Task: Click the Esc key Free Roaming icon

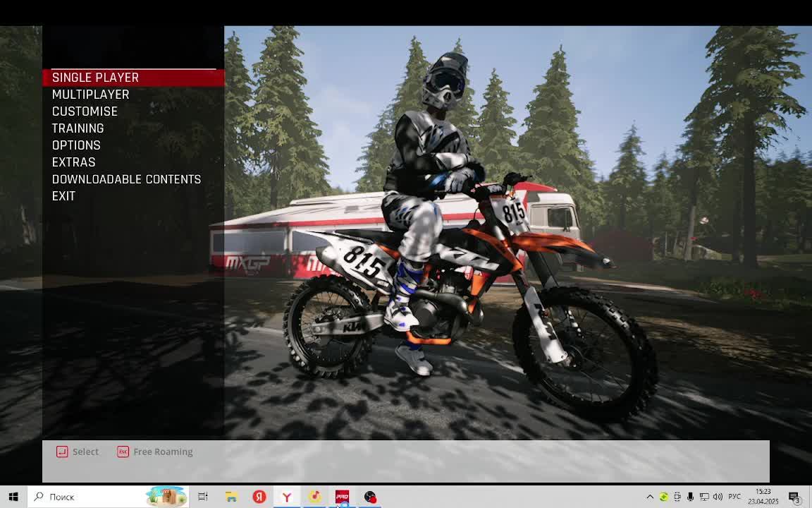Action: [x=123, y=452]
